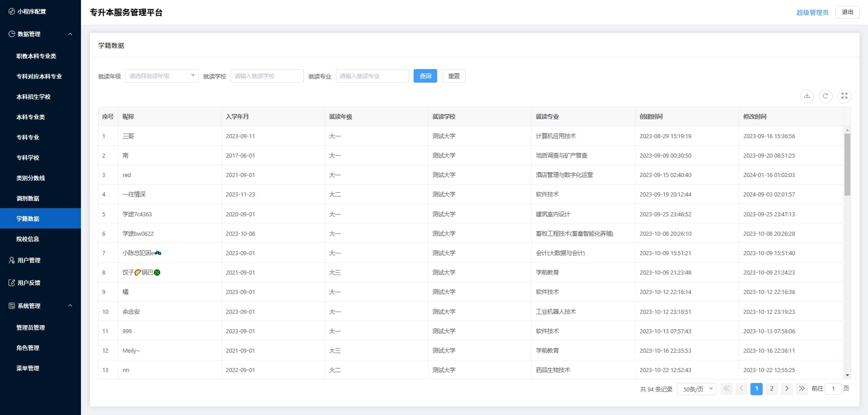Go to previous page arrow
Screen dimensions: 868x415
point(741,389)
